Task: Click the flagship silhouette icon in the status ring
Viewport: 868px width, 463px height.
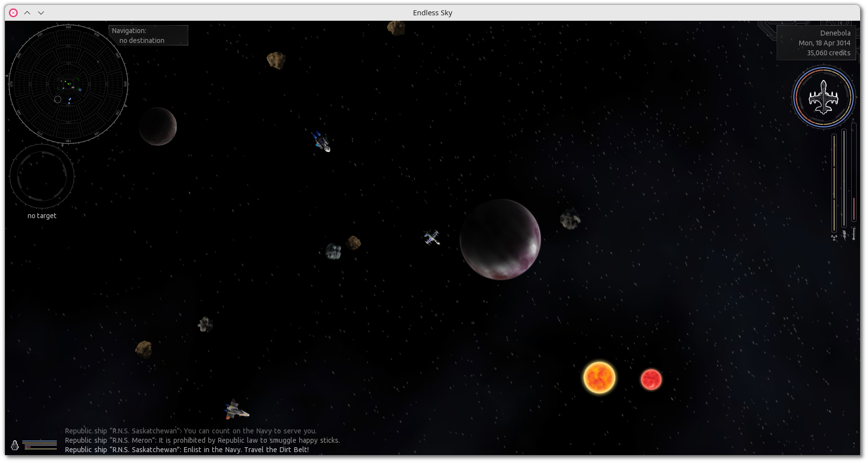Action: click(x=823, y=97)
